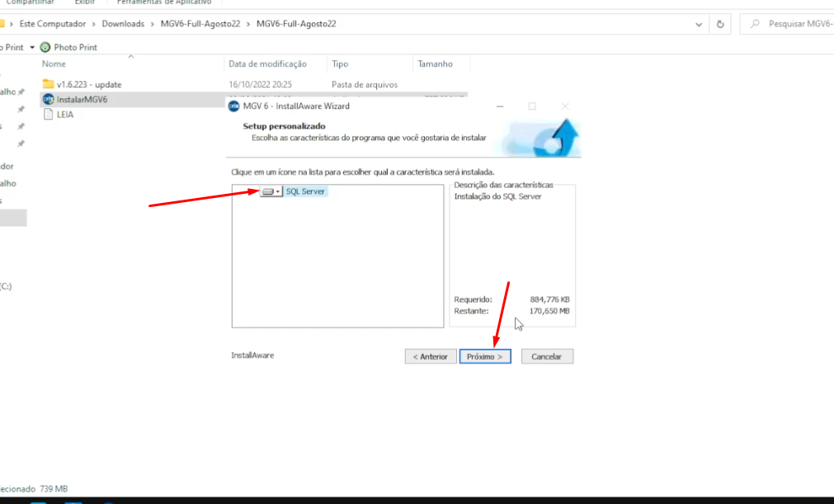Sort by Data de modificação column
The width and height of the screenshot is (834, 504).
(267, 64)
